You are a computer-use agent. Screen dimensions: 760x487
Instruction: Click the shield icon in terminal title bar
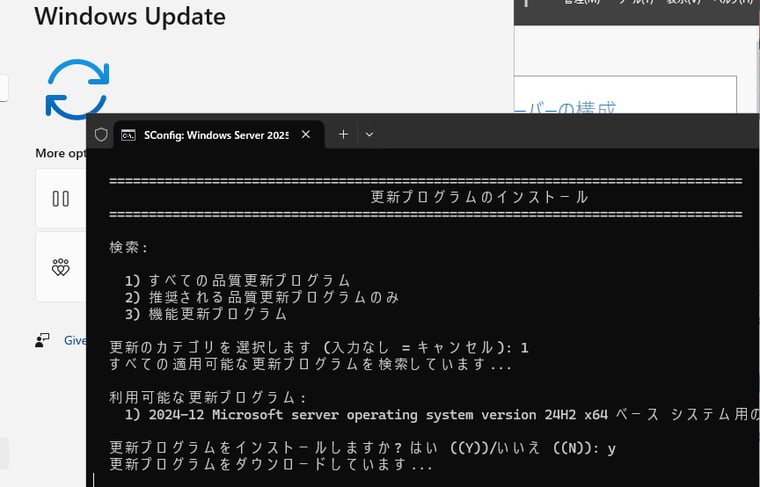(x=101, y=135)
